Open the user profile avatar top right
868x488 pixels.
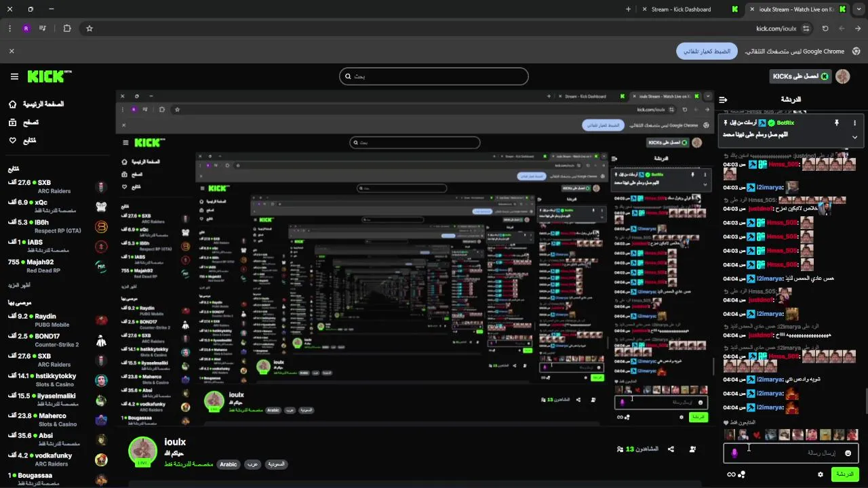[x=843, y=77]
